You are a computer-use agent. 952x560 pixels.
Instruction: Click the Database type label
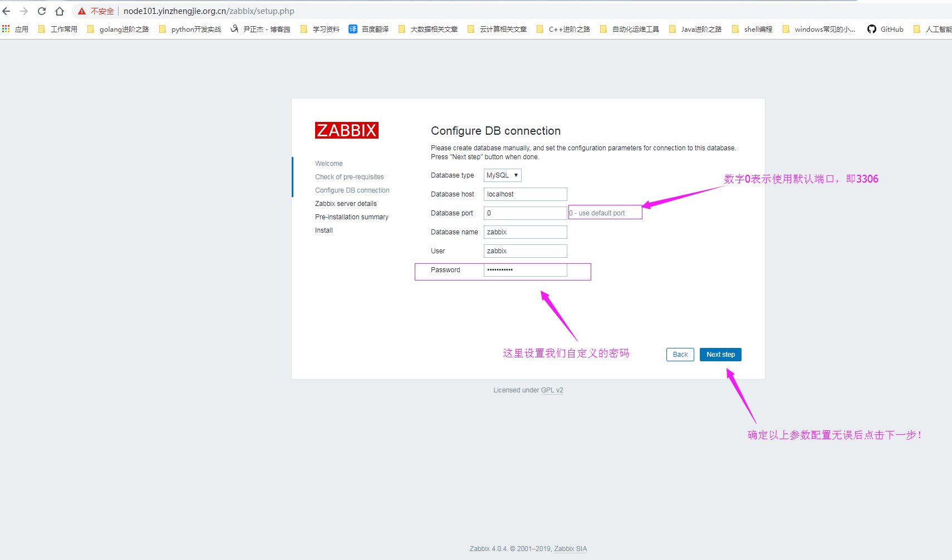coord(453,175)
